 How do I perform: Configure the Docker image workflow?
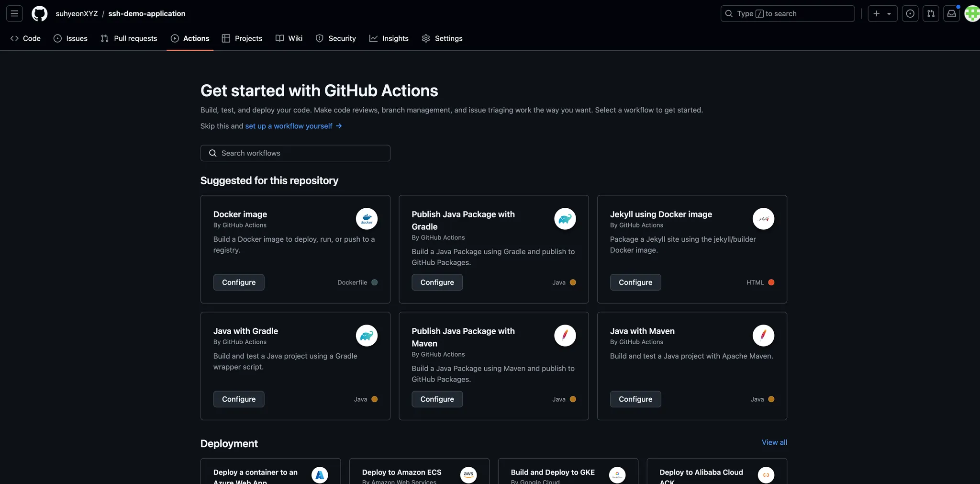click(x=239, y=282)
